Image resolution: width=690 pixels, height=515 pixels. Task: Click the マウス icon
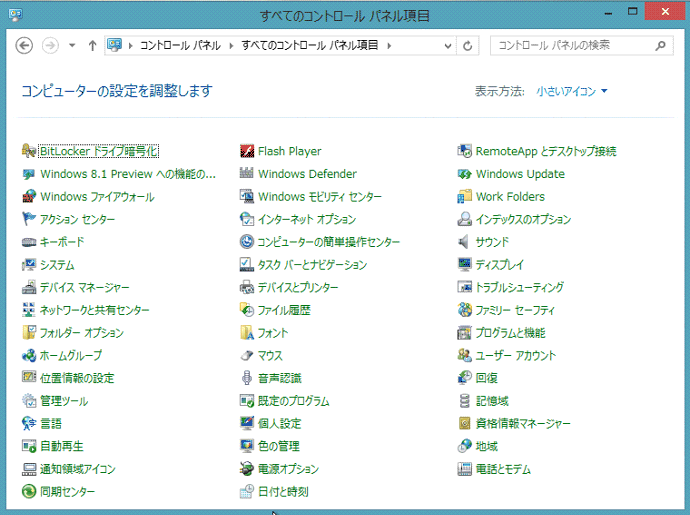click(x=247, y=355)
